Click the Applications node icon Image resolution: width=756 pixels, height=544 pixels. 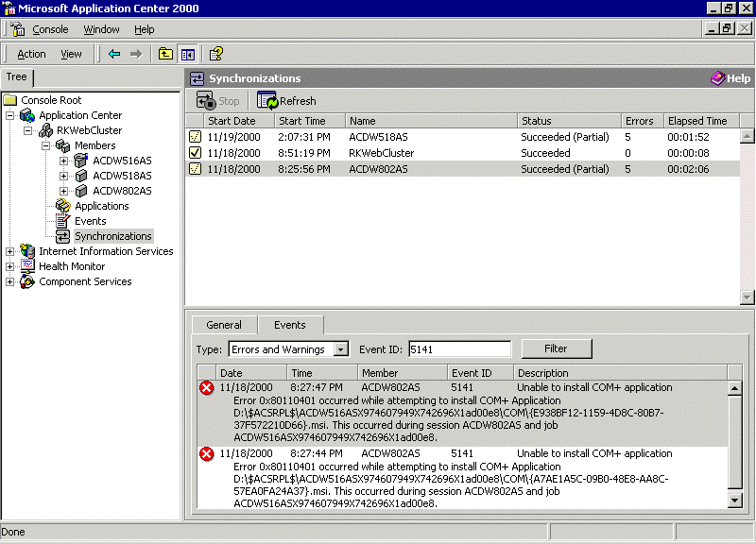pyautogui.click(x=63, y=206)
